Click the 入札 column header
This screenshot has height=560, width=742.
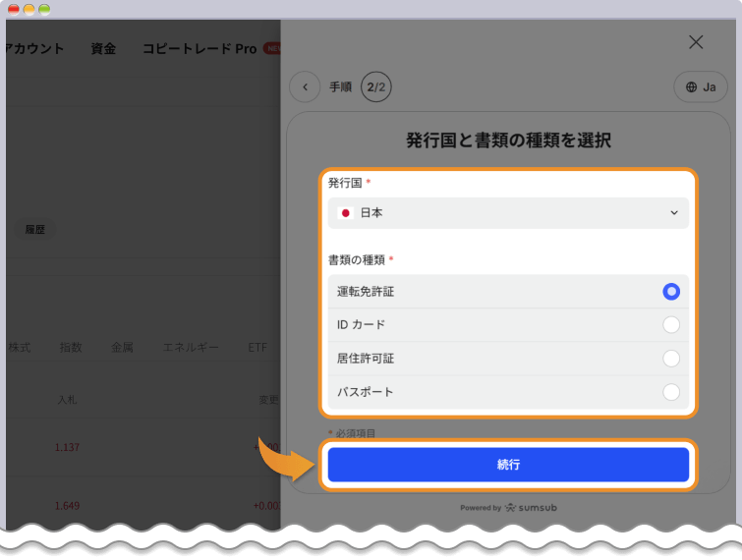[x=67, y=400]
